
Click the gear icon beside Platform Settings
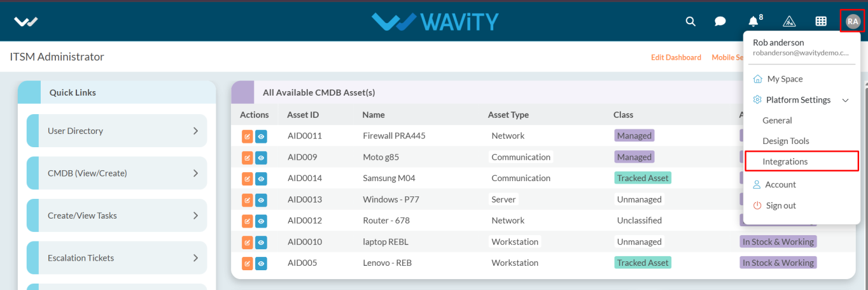coord(757,100)
